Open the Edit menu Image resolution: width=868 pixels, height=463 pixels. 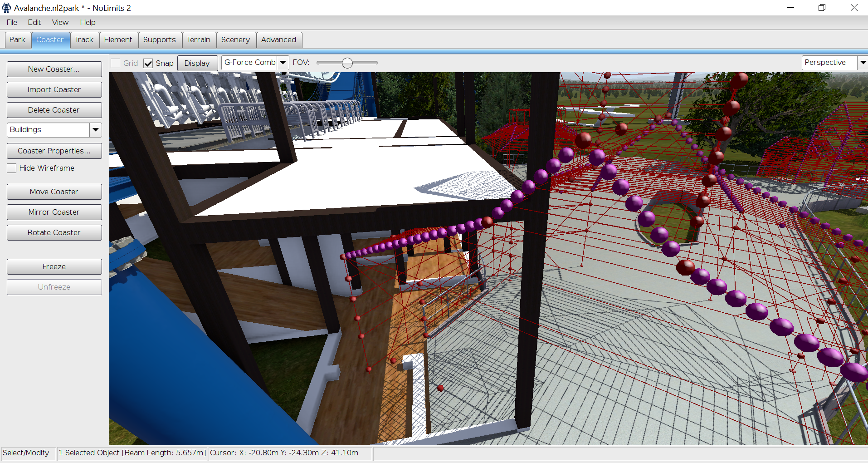pos(34,22)
